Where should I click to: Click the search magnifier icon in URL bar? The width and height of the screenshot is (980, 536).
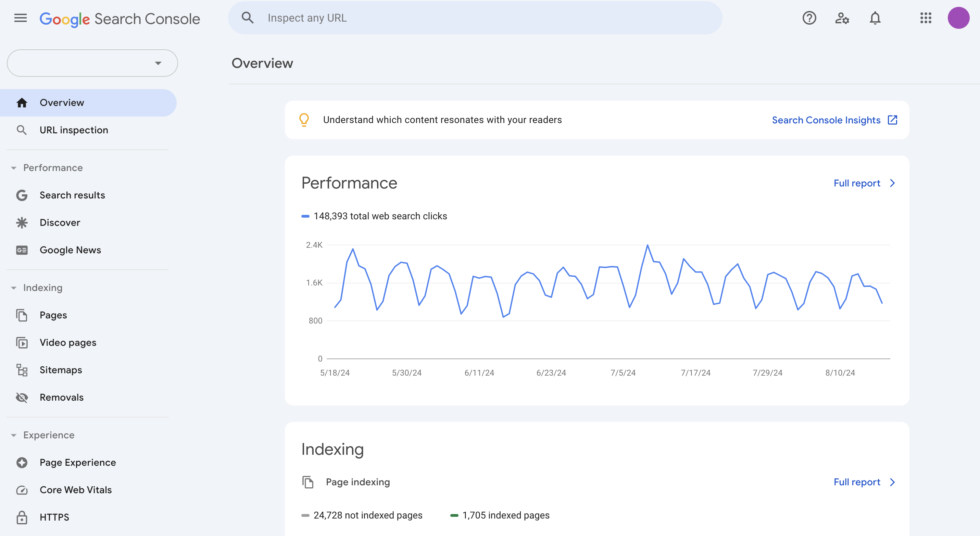click(248, 17)
